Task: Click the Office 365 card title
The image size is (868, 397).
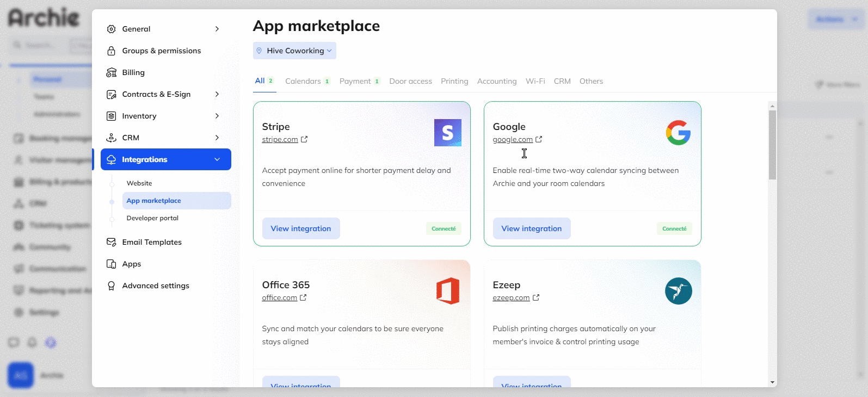Action: click(286, 285)
